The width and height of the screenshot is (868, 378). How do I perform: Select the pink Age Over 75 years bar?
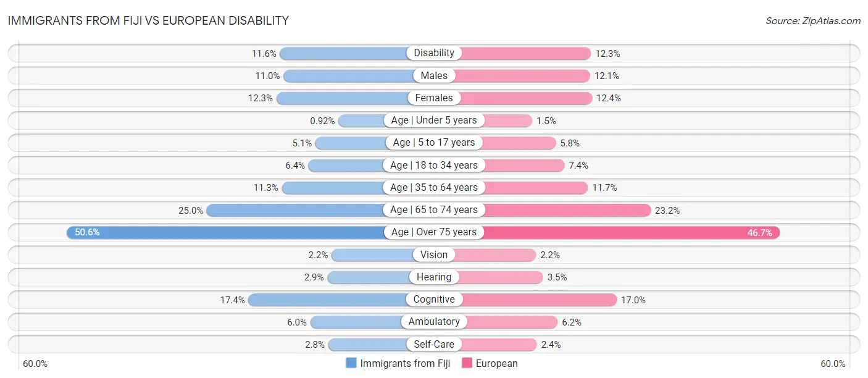(630, 232)
